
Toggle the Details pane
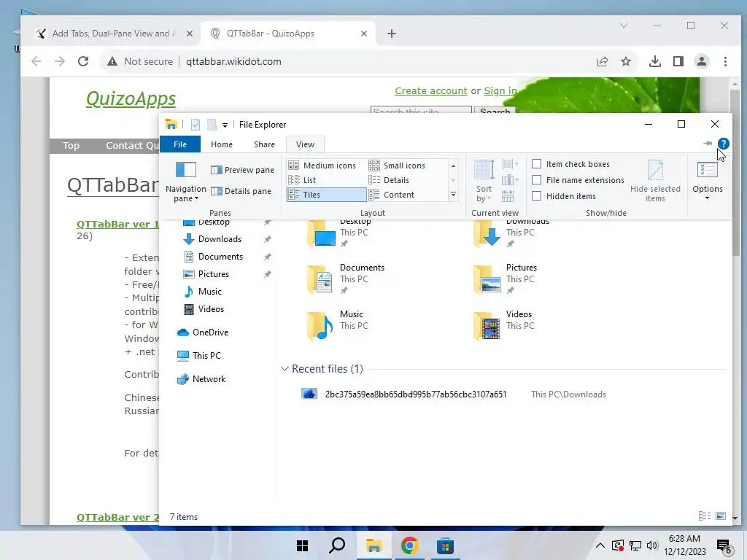(x=241, y=191)
